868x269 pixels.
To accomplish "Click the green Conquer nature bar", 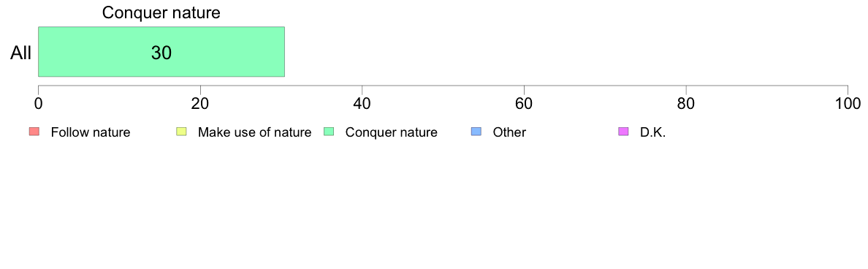I will 161,51.
